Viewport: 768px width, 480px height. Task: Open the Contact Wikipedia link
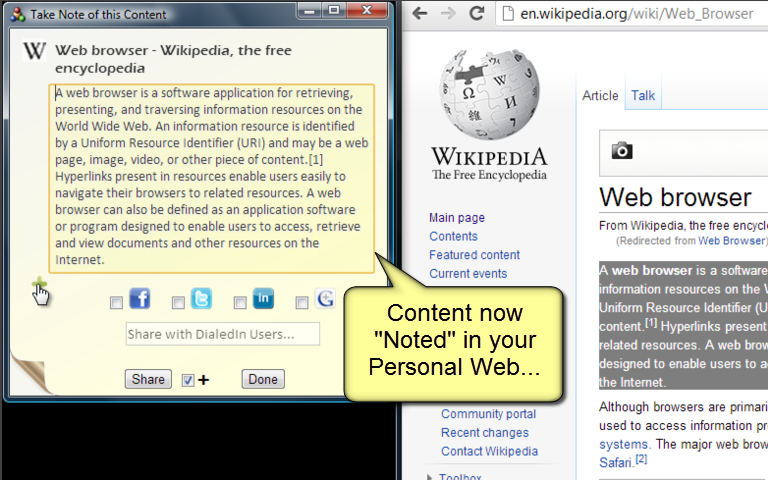tap(489, 451)
